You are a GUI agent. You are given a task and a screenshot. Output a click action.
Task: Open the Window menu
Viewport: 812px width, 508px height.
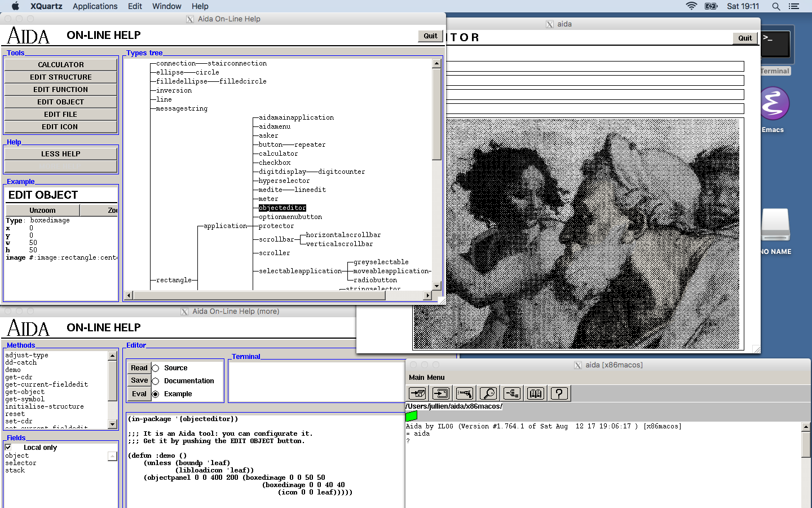coord(166,6)
